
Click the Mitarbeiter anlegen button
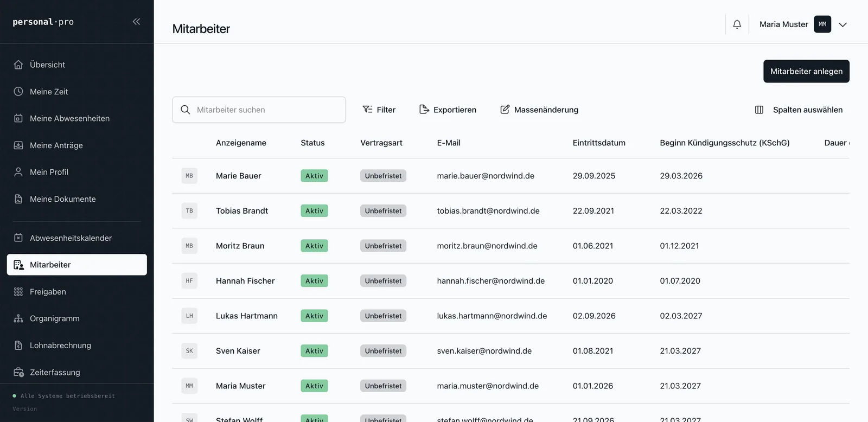[x=806, y=71]
